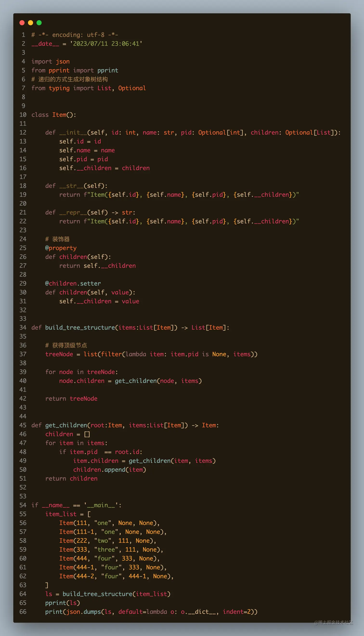The width and height of the screenshot is (364, 636).
Task: Click the 'item_list = [' line
Action: 68,514
